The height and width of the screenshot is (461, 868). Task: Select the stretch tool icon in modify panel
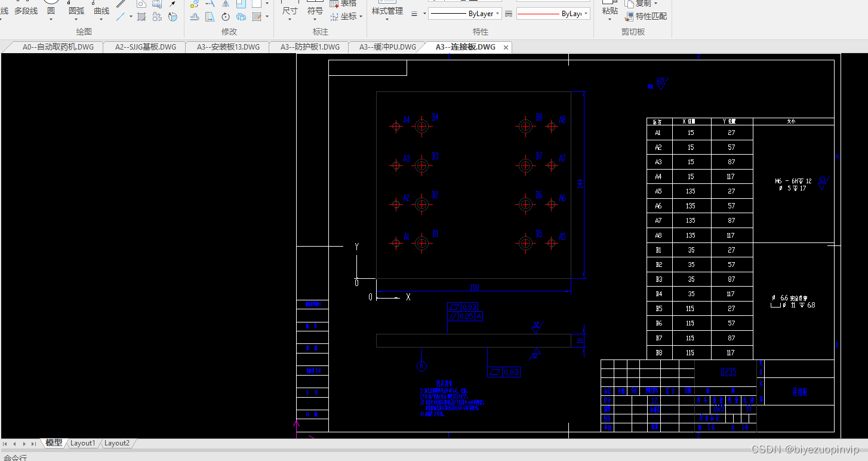(210, 17)
